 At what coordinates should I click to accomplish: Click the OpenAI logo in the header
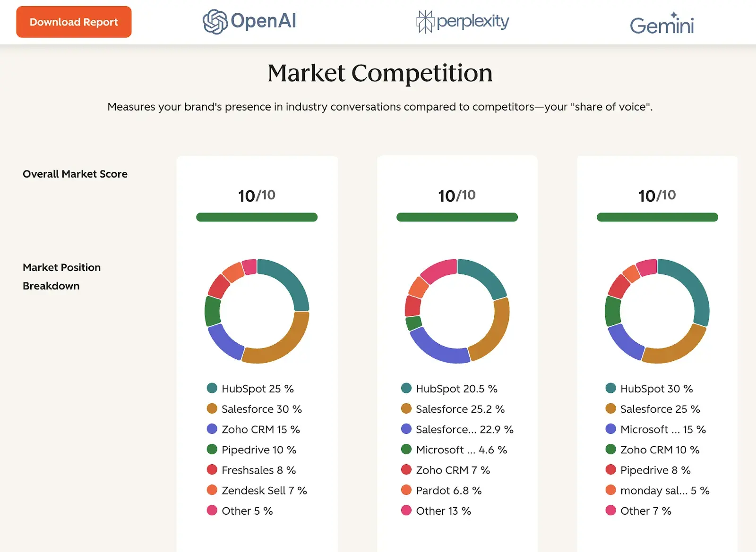pos(249,21)
